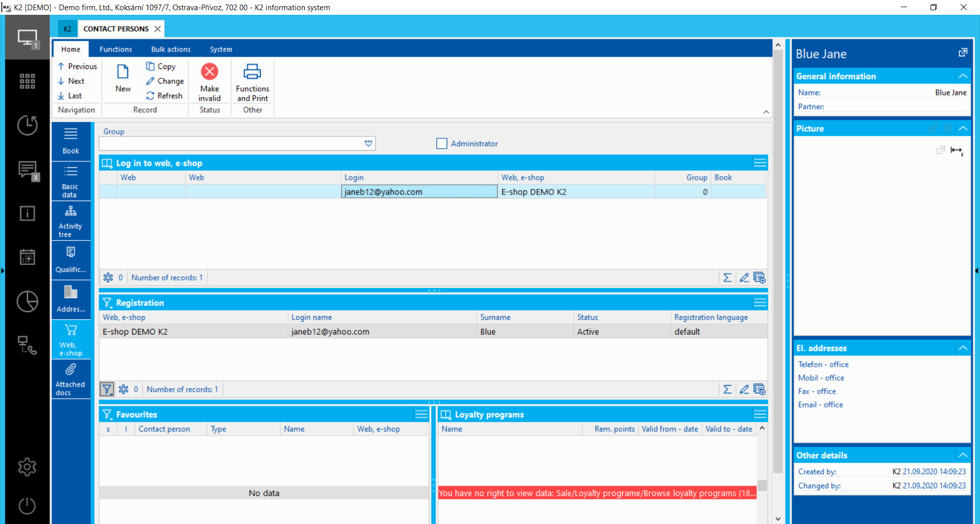
Task: Open the Favourites panel menu
Action: pyautogui.click(x=421, y=414)
